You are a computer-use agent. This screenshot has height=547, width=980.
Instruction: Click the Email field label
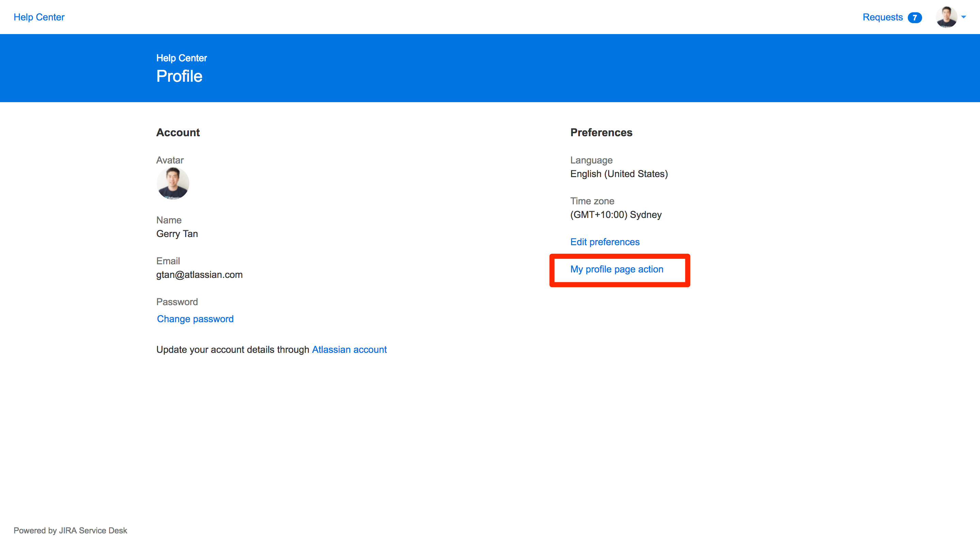pyautogui.click(x=168, y=261)
